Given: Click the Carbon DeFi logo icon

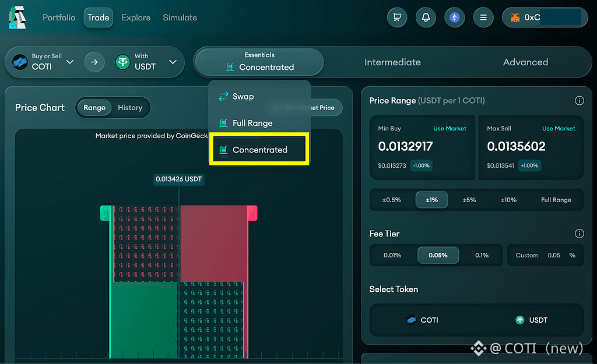Looking at the screenshot, I should [x=17, y=17].
